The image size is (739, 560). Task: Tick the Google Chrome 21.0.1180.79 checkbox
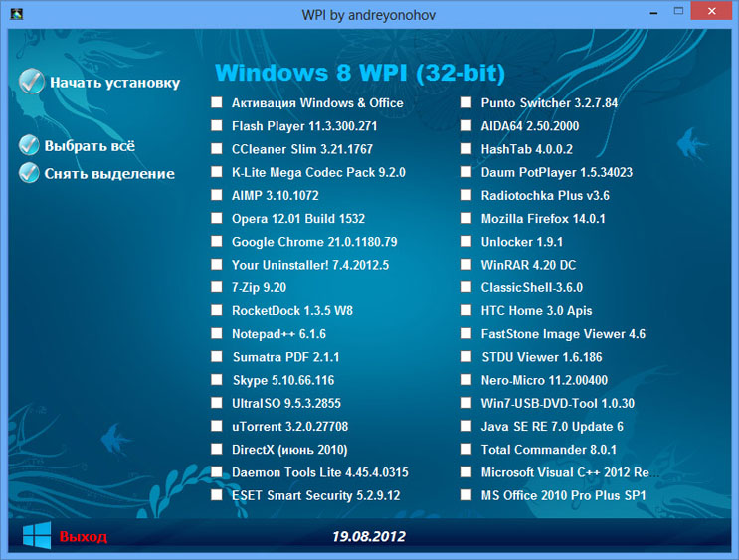pos(217,242)
